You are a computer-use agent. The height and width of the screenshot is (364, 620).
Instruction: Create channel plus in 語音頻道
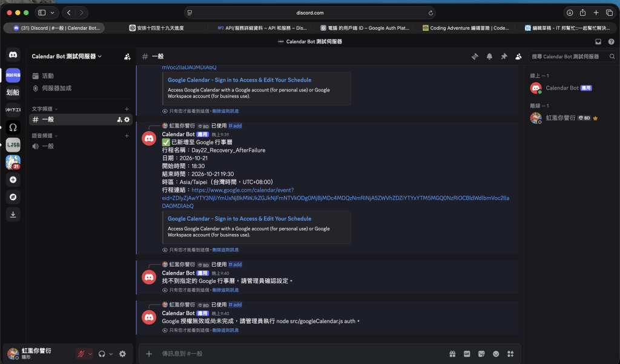(x=127, y=136)
